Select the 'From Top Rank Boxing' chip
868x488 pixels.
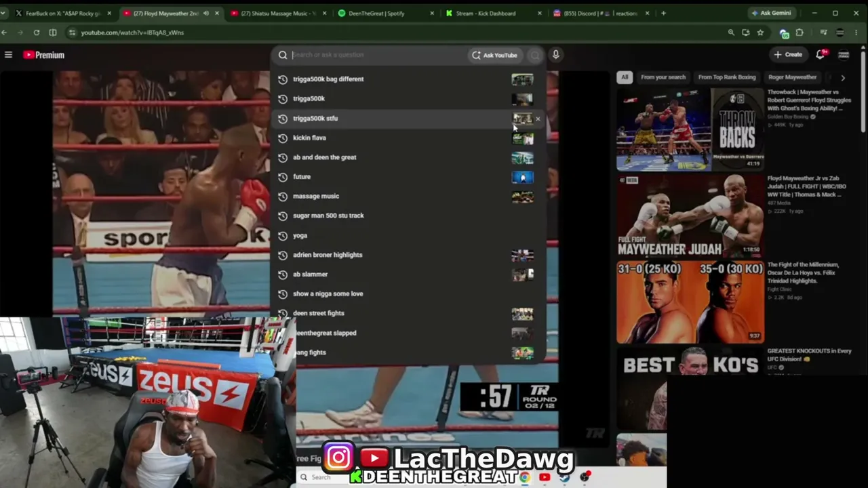click(x=727, y=77)
